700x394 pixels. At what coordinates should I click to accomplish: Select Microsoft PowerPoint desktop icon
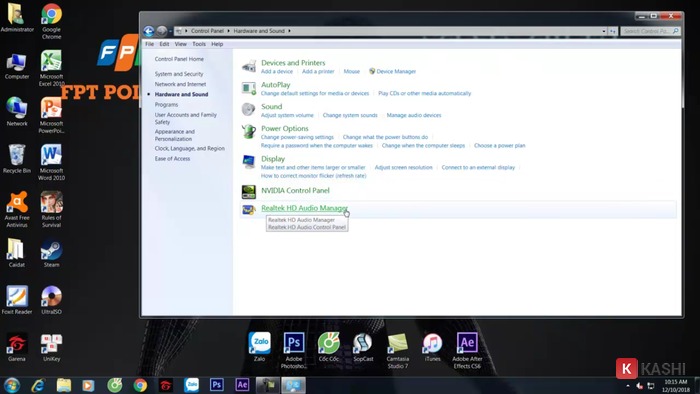coord(51,115)
